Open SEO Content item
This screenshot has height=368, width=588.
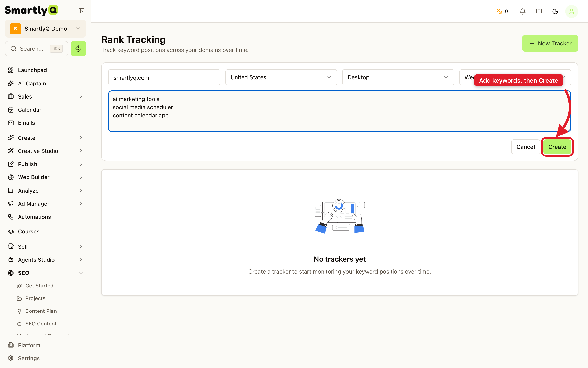tap(41, 324)
